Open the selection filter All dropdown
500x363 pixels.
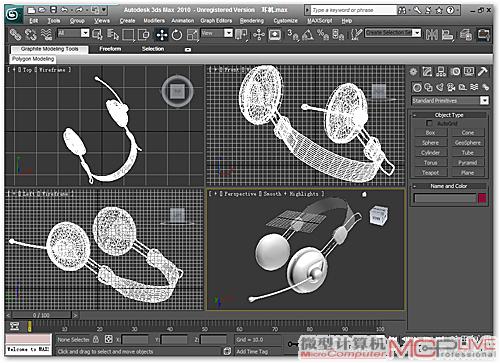click(x=73, y=33)
